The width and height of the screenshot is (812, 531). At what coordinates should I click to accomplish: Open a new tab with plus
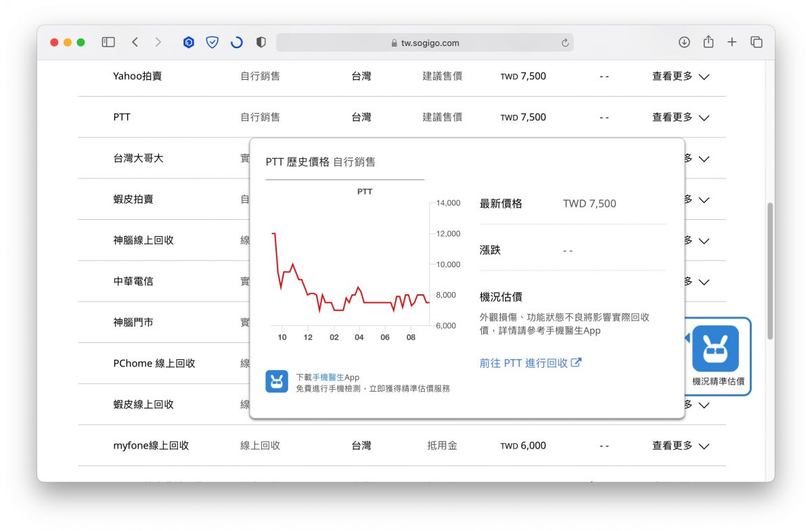tap(732, 42)
